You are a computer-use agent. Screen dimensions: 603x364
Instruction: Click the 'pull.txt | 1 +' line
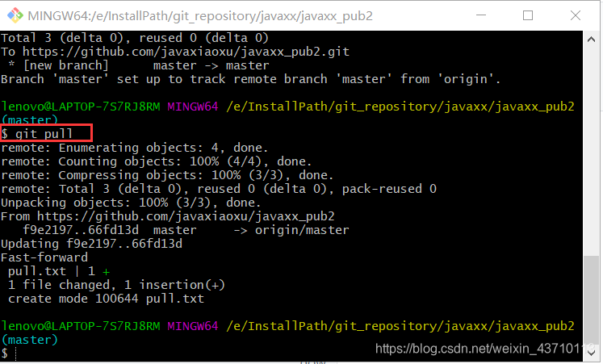tap(59, 271)
